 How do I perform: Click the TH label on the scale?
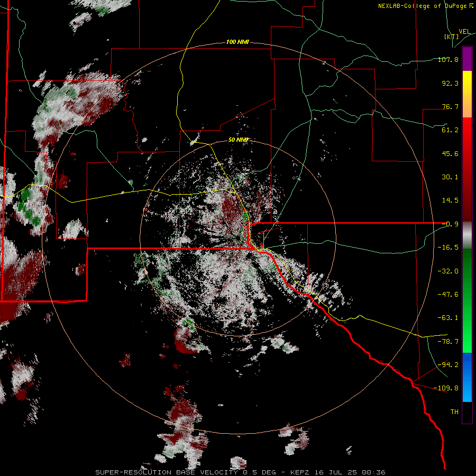[454, 412]
